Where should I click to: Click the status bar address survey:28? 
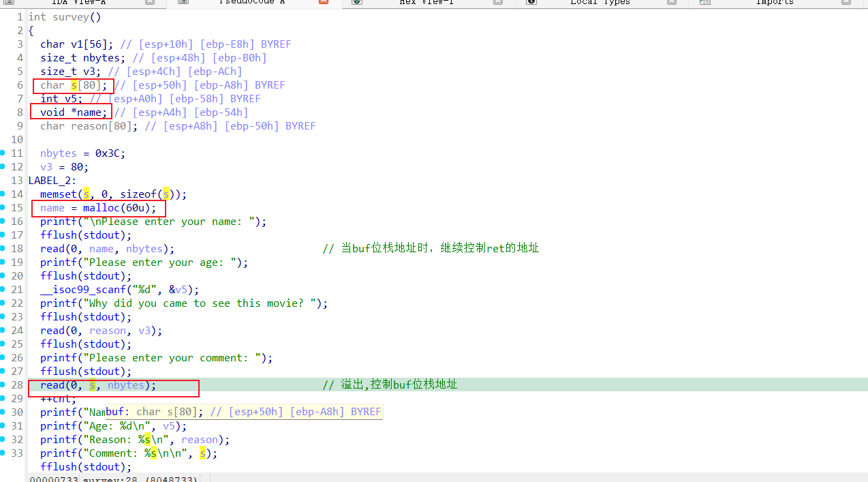[140, 479]
